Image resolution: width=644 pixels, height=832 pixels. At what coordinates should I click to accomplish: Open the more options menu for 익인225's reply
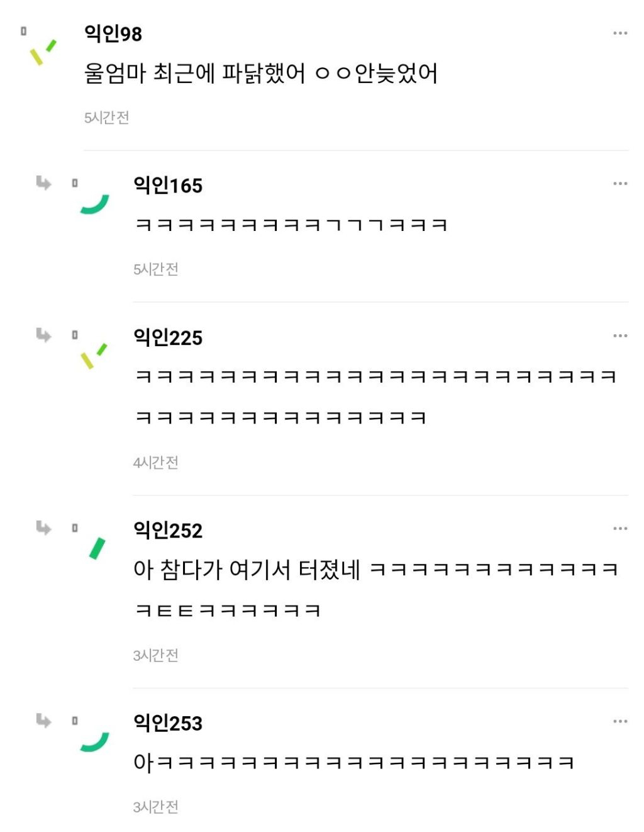(619, 336)
